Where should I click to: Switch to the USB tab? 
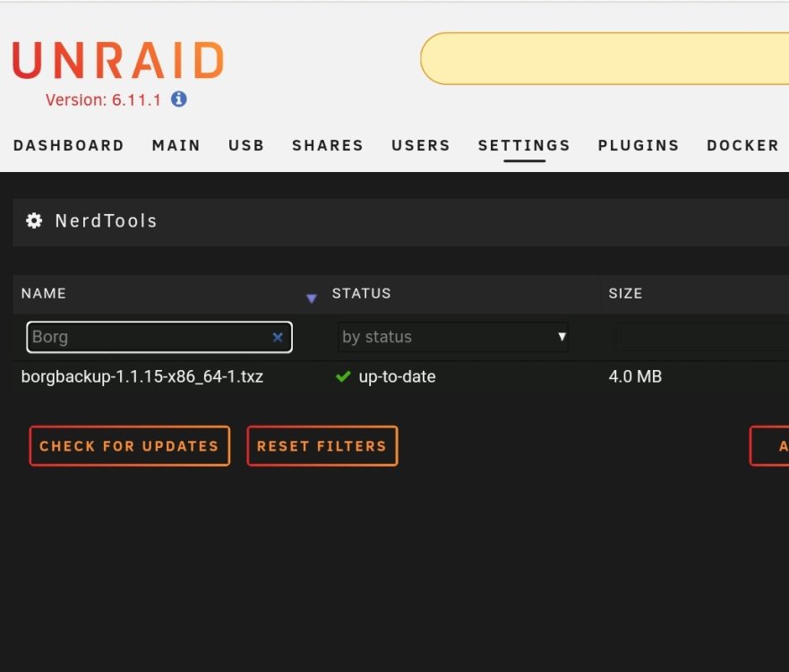246,145
